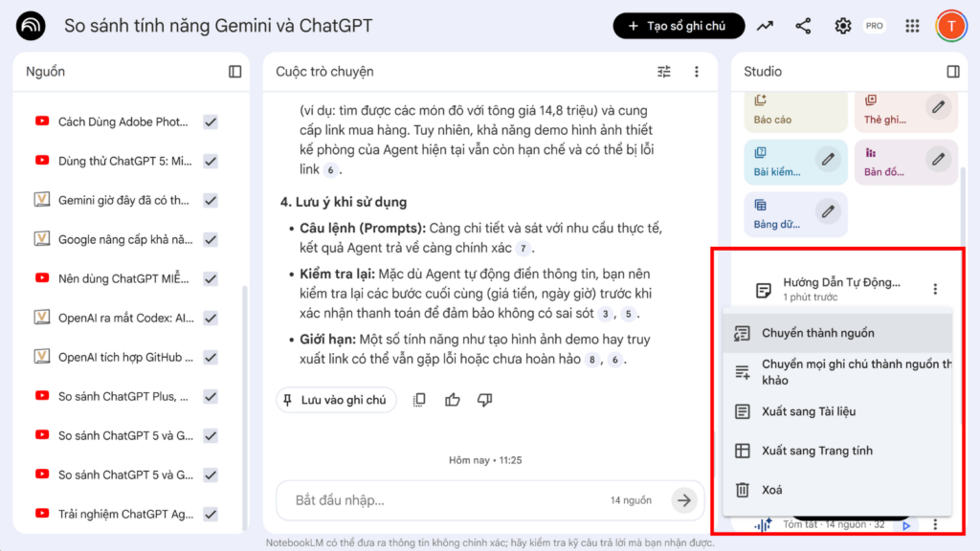
Task: Uncheck the Trải nghiệm ChatGPT Ag... source
Action: (211, 514)
